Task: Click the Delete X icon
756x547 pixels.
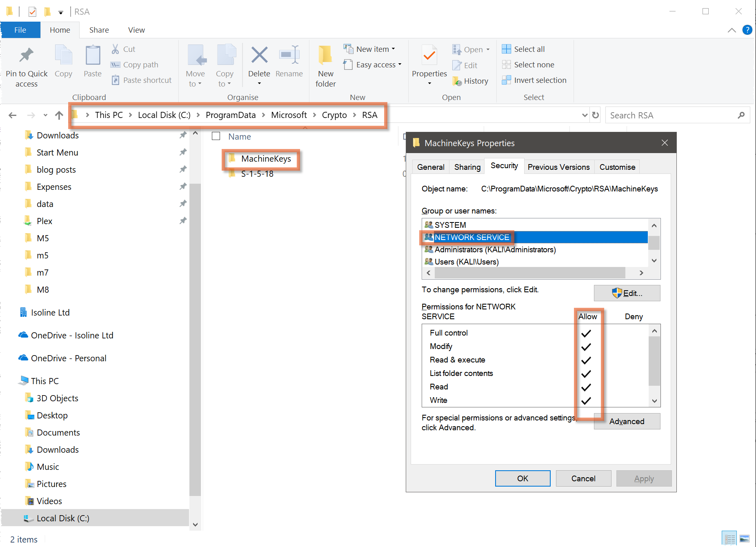Action: (259, 55)
